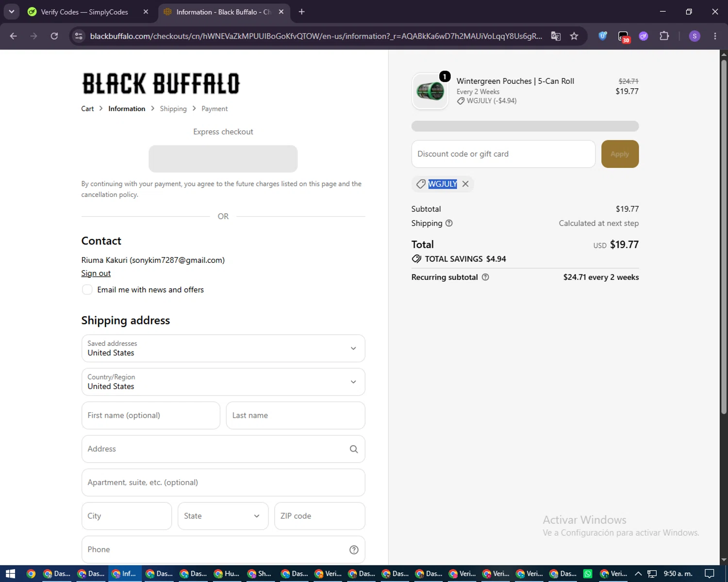
Task: Focus the ZIP code field
Action: [320, 516]
